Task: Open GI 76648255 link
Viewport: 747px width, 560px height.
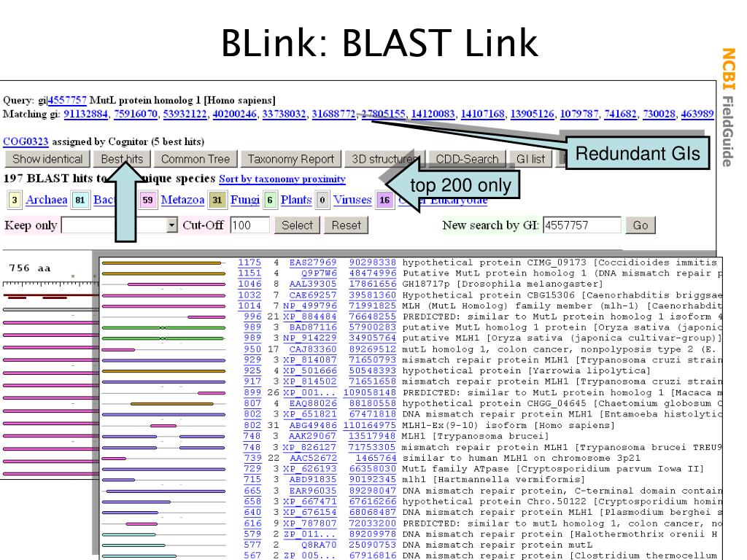Action: [x=373, y=316]
